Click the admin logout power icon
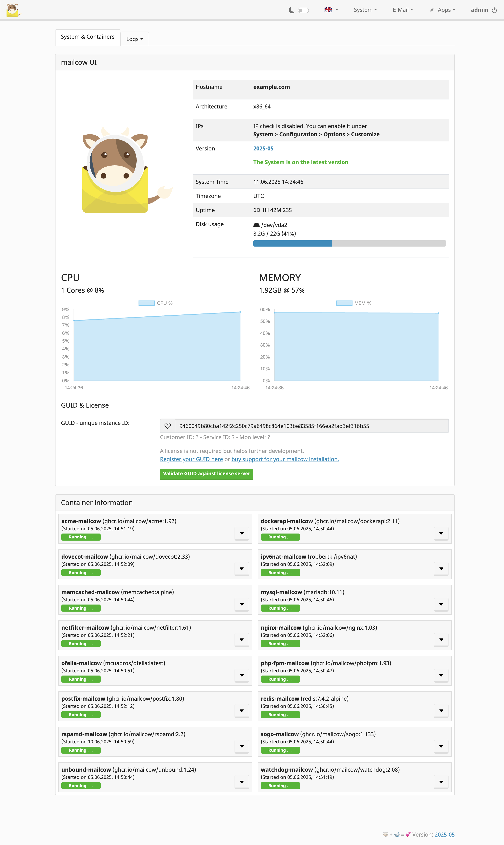This screenshot has width=504, height=845. 494,10
